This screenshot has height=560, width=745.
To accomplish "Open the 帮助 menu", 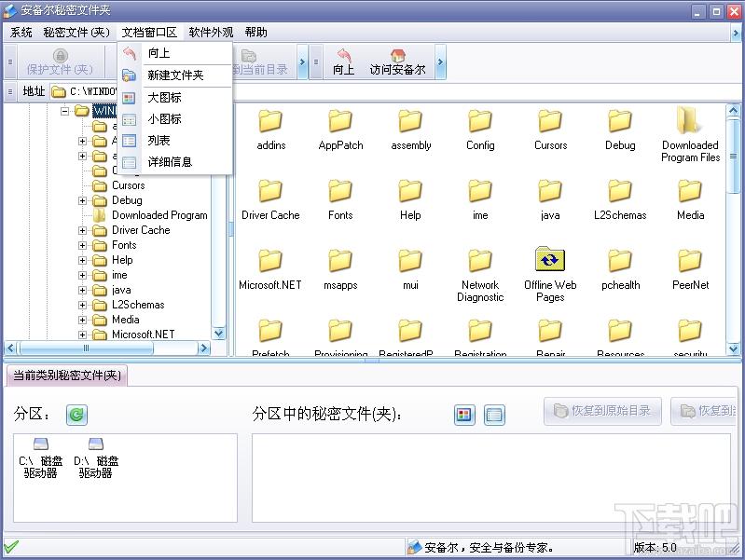I will click(x=255, y=33).
